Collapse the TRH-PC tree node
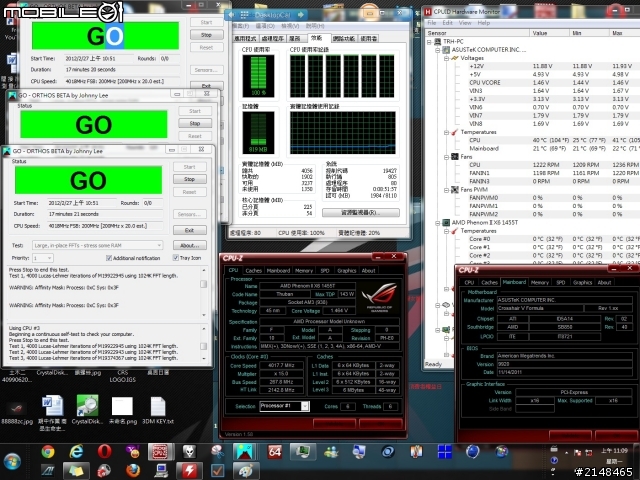The width and height of the screenshot is (640, 480). 429,42
